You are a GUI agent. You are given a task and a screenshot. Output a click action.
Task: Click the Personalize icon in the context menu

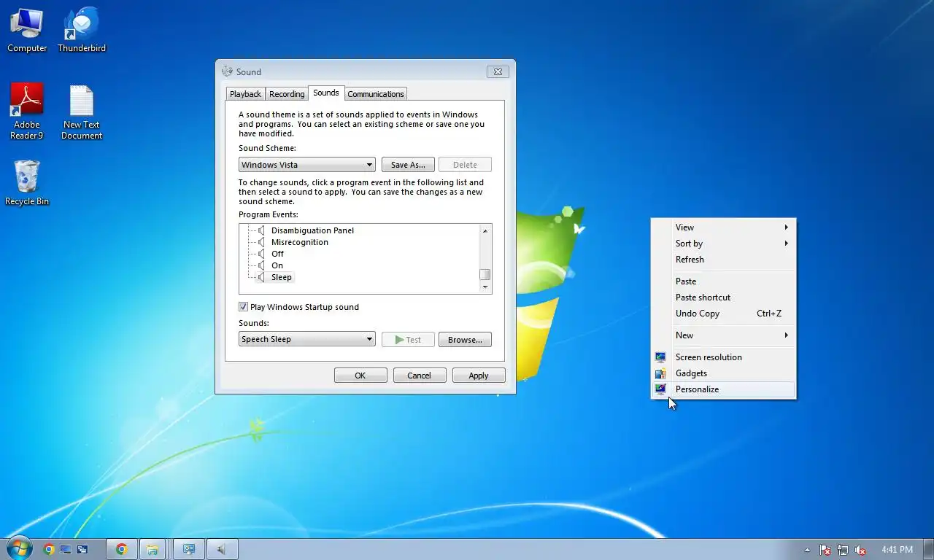click(x=660, y=389)
